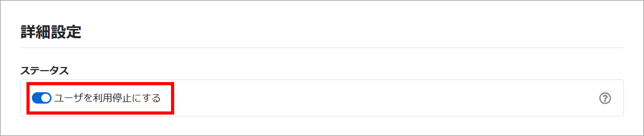Turn off the user suspension switch
The width and height of the screenshot is (644, 136).
42,98
